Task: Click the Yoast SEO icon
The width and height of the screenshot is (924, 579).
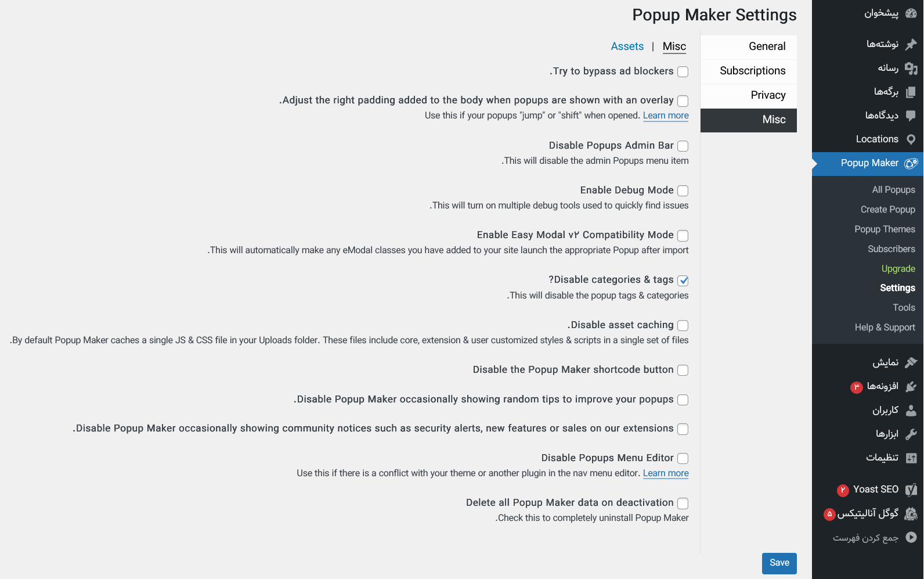Action: [x=911, y=490]
